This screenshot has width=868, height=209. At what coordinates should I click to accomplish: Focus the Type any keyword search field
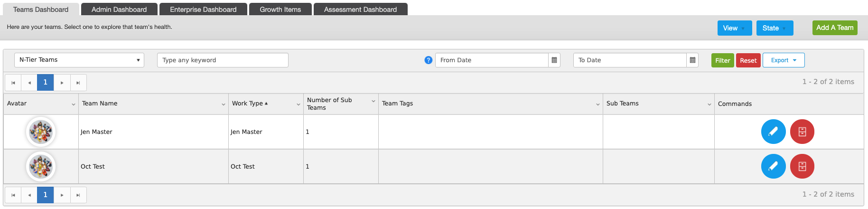coord(223,60)
